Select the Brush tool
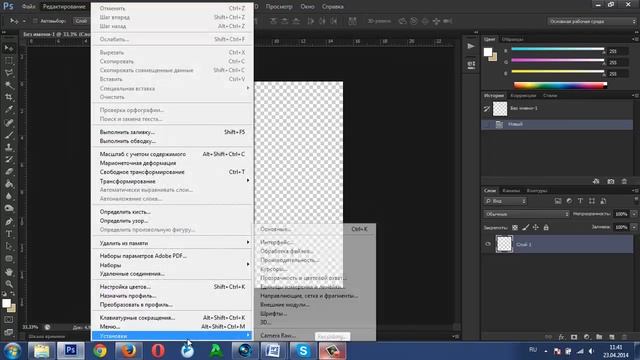The width and height of the screenshot is (640, 360). coord(8,135)
